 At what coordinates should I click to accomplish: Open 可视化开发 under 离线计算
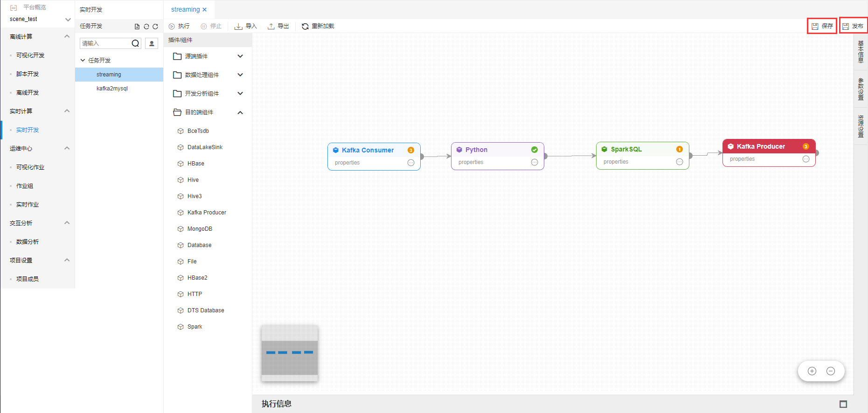tap(30, 55)
